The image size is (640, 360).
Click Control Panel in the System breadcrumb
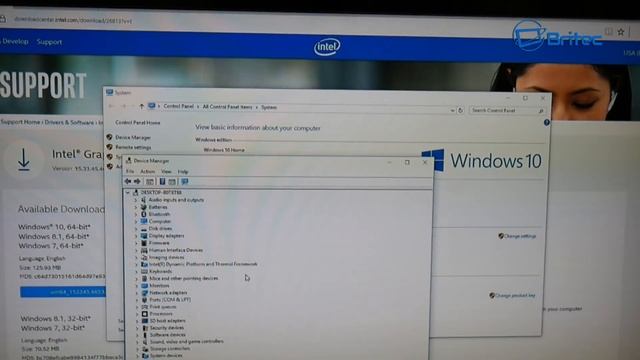(178, 106)
